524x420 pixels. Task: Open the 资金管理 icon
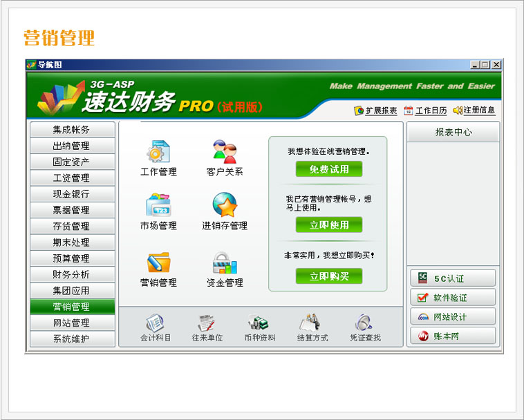tap(225, 262)
